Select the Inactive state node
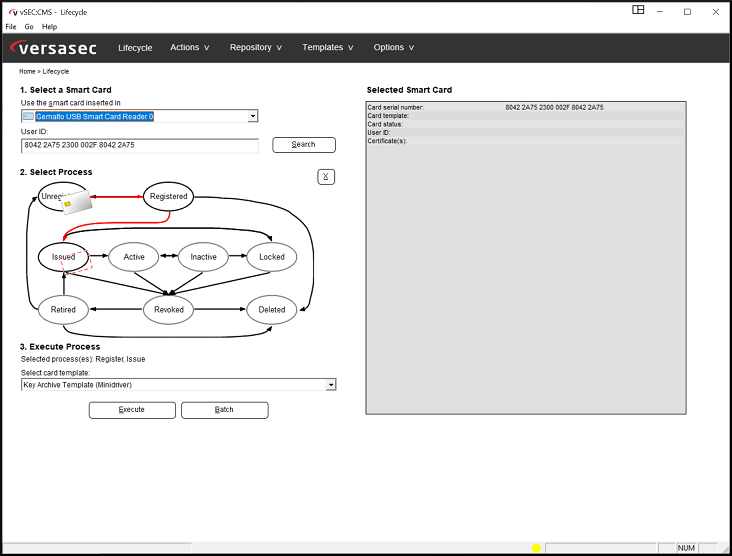The width and height of the screenshot is (732, 556). 203,257
